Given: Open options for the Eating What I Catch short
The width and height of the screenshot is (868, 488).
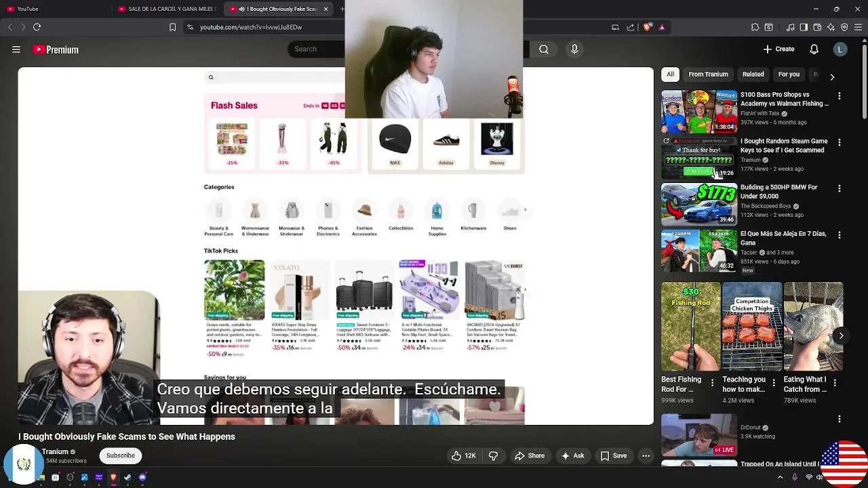Looking at the screenshot, I should [835, 383].
